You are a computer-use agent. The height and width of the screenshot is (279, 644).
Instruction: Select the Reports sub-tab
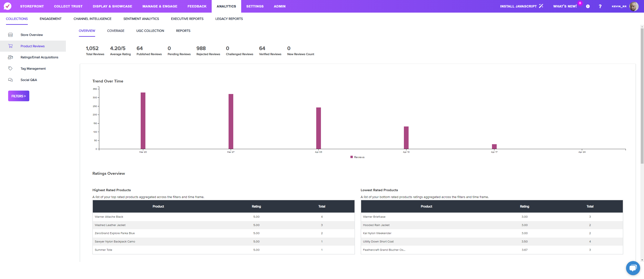coord(183,31)
